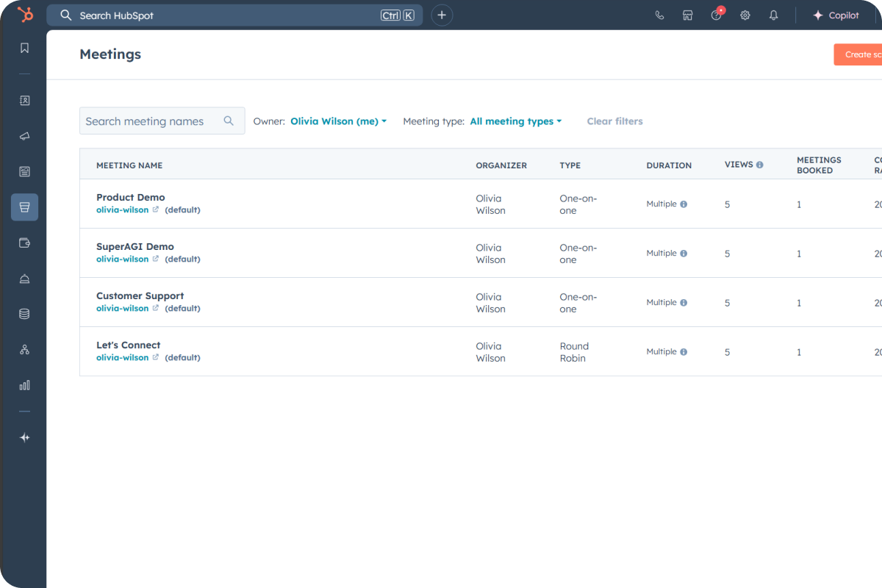882x588 pixels.
Task: Click the Search HubSpot field
Action: [234, 15]
